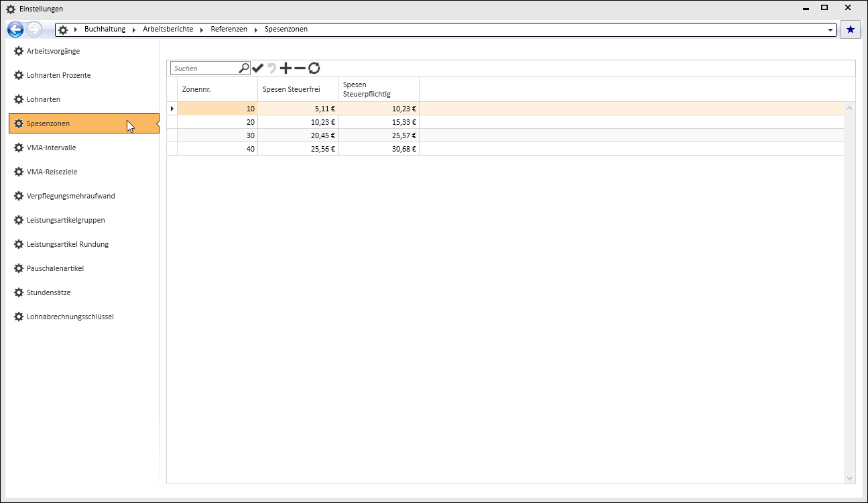This screenshot has width=868, height=503.
Task: Click the star favorites icon
Action: [851, 30]
